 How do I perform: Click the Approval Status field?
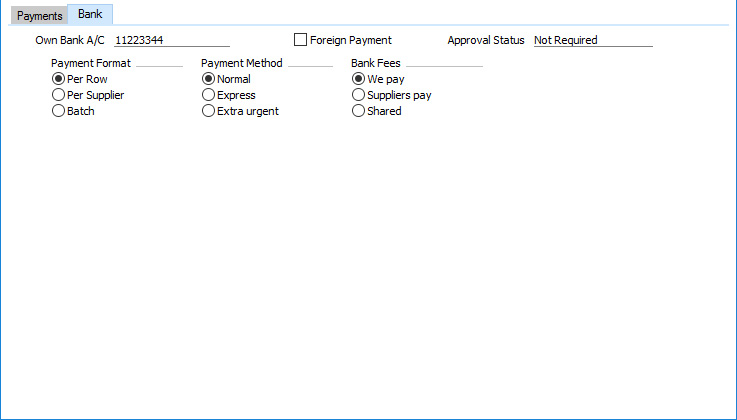tap(593, 40)
